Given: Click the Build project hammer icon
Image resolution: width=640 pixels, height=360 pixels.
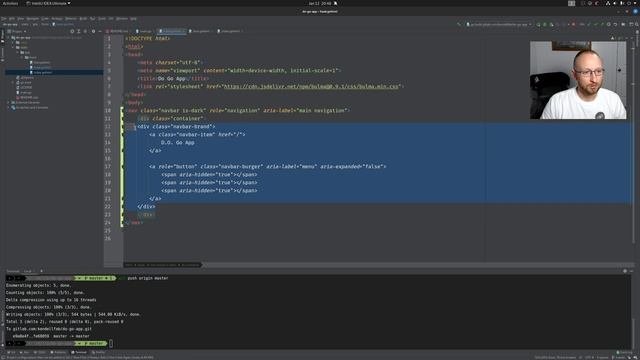Looking at the screenshot, I should click(x=460, y=24).
